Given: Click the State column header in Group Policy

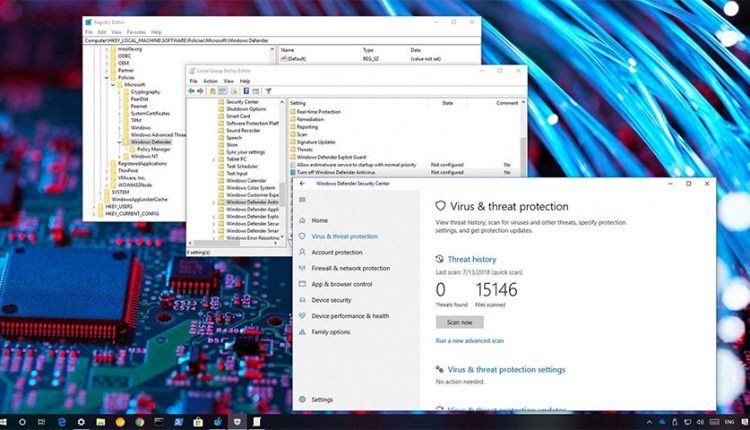Looking at the screenshot, I should [x=447, y=103].
